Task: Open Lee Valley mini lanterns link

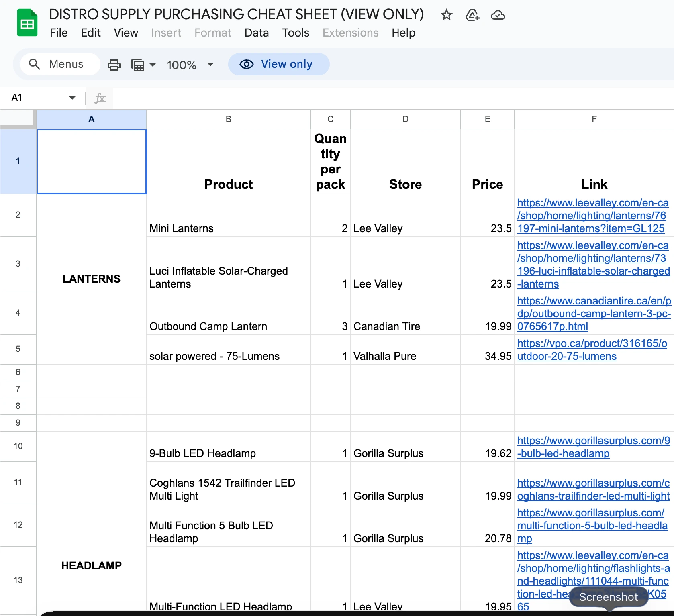Action: click(593, 216)
